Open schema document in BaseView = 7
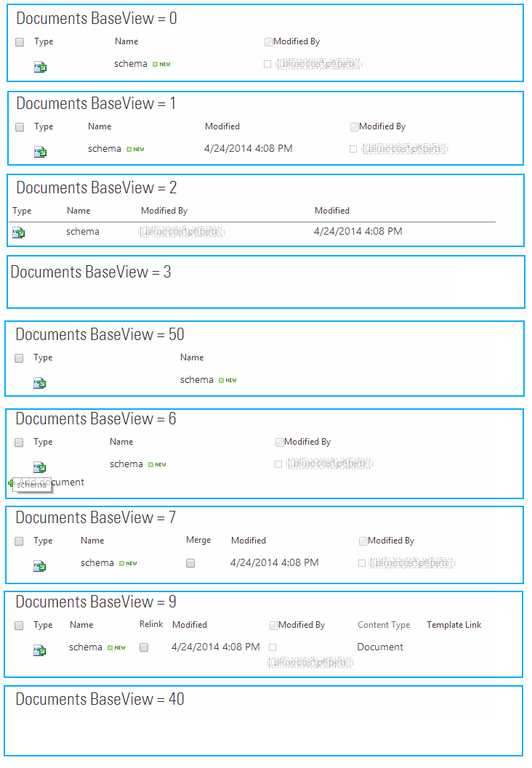 point(97,563)
